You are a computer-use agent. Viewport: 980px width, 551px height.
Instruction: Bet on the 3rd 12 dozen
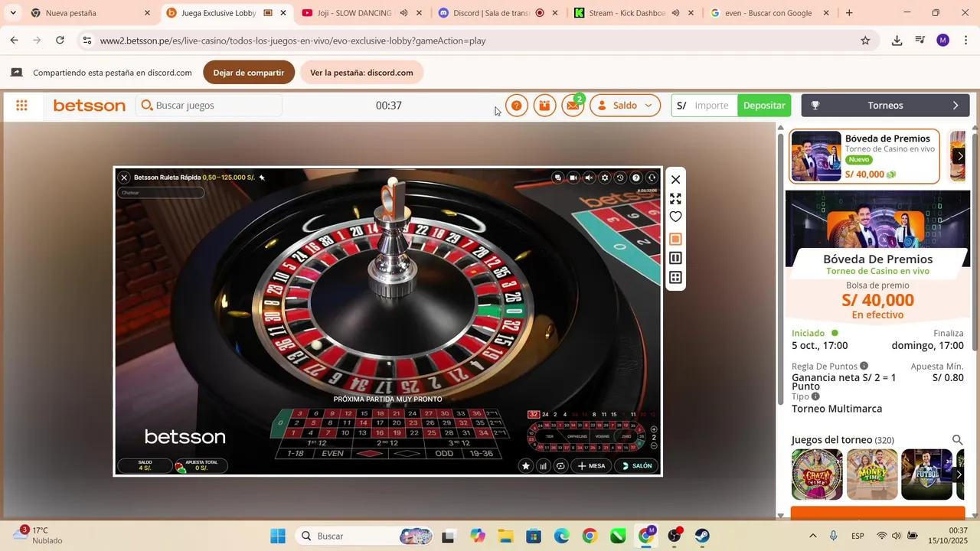[x=459, y=443]
